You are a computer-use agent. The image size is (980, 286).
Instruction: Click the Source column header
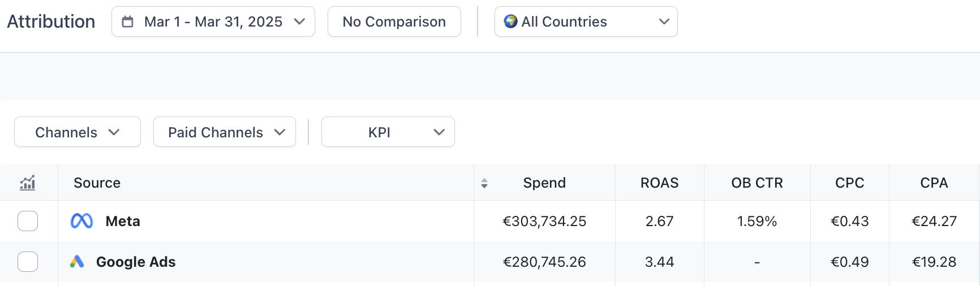[x=97, y=183]
